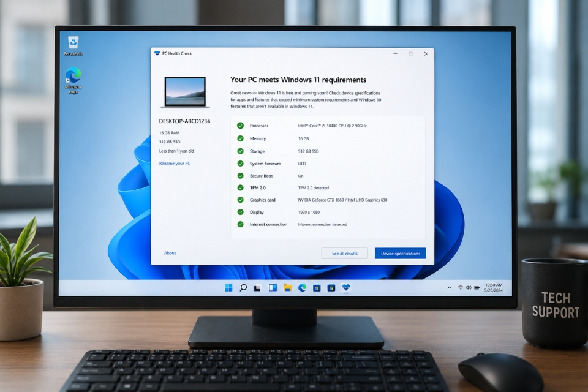Select the Storage row label

pos(257,151)
